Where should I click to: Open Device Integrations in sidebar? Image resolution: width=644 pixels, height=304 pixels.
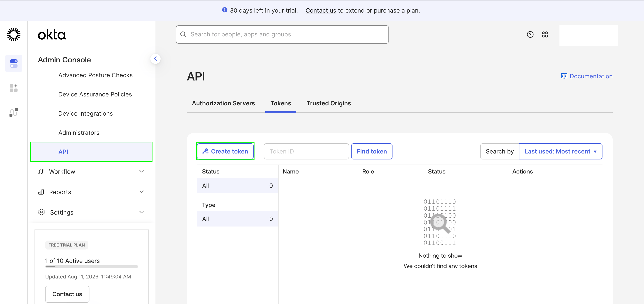(85, 113)
